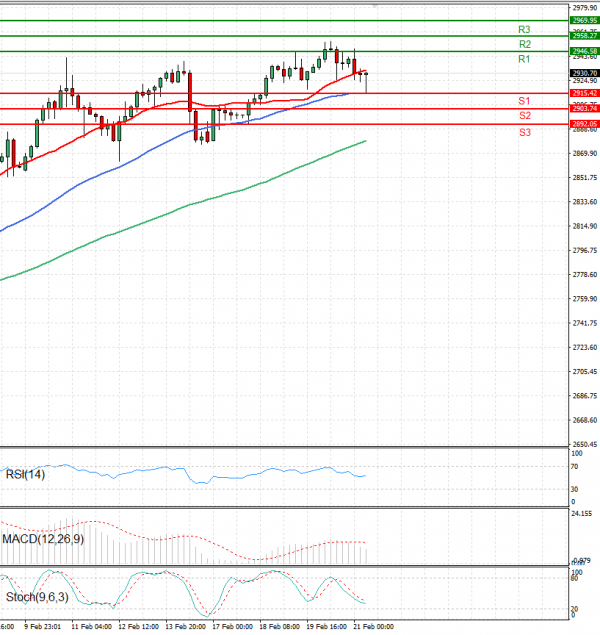Select the 2946.58 price tag
The image size is (600, 635).
[585, 51]
